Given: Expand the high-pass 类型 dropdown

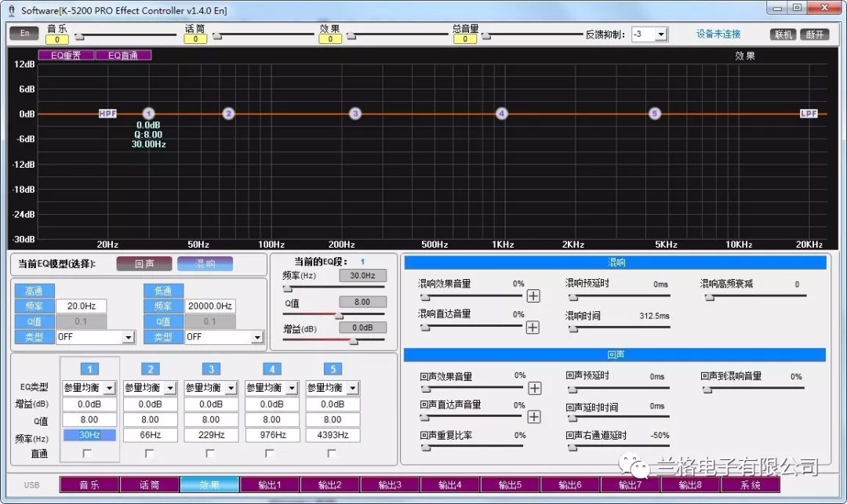Looking at the screenshot, I should (129, 337).
